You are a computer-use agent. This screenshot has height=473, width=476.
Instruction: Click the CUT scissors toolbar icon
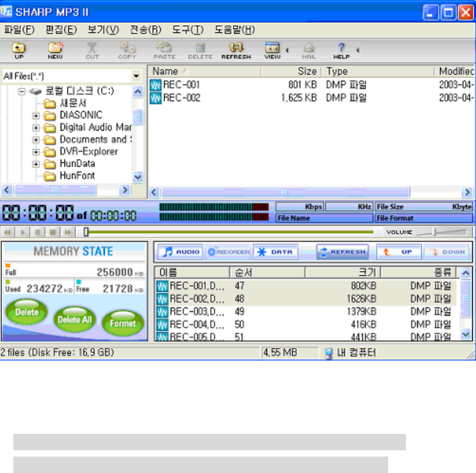(x=92, y=50)
